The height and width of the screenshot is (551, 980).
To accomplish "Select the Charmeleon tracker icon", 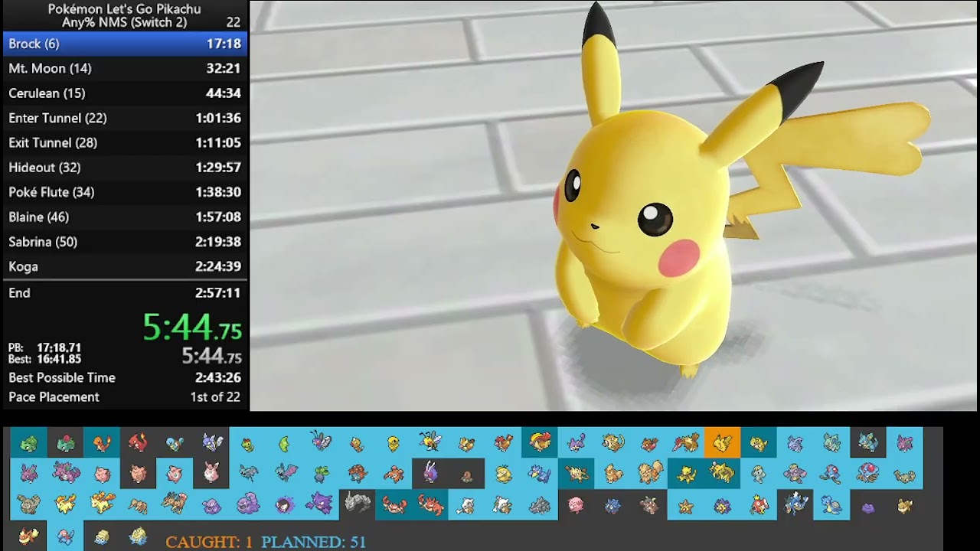I will coord(139,442).
